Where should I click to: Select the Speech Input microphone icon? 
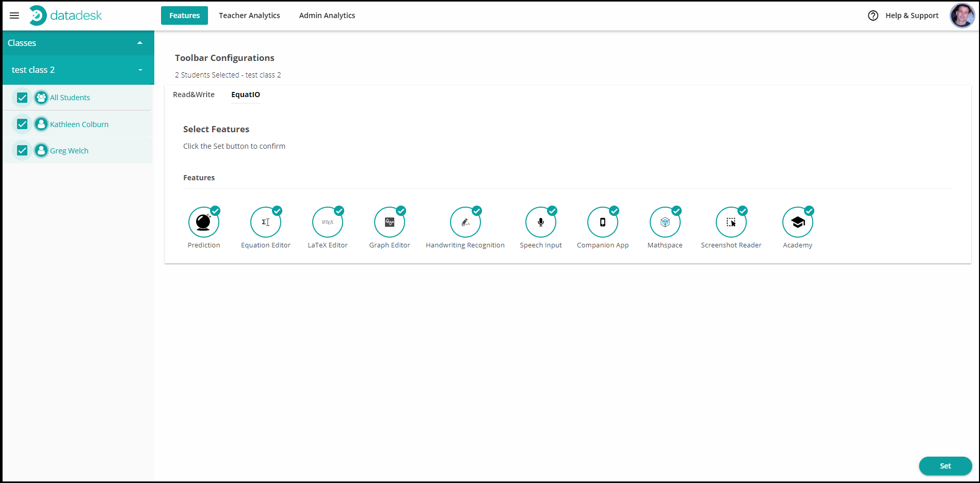541,222
